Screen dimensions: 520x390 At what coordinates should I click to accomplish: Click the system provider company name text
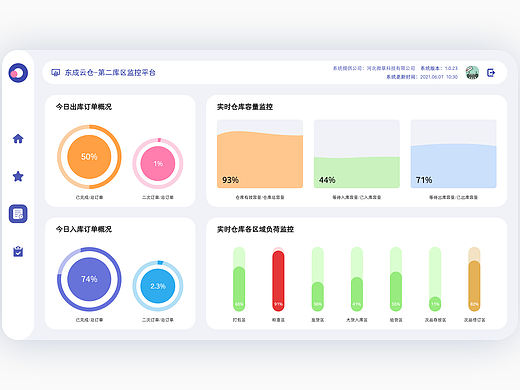[374, 68]
